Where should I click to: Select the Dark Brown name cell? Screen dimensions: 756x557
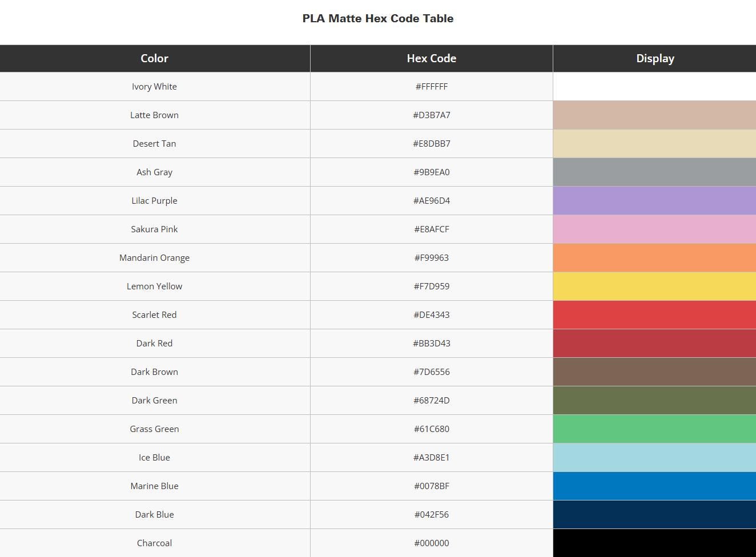tap(154, 372)
